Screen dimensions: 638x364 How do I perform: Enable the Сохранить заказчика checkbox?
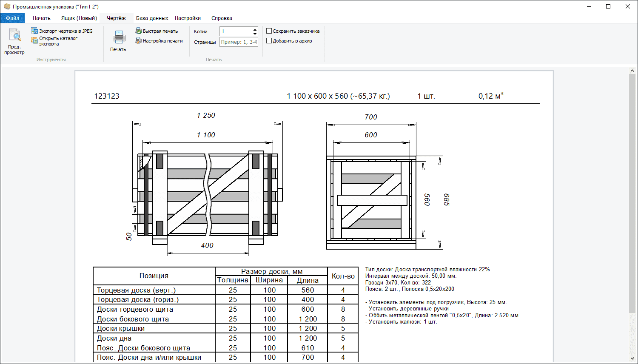(269, 31)
